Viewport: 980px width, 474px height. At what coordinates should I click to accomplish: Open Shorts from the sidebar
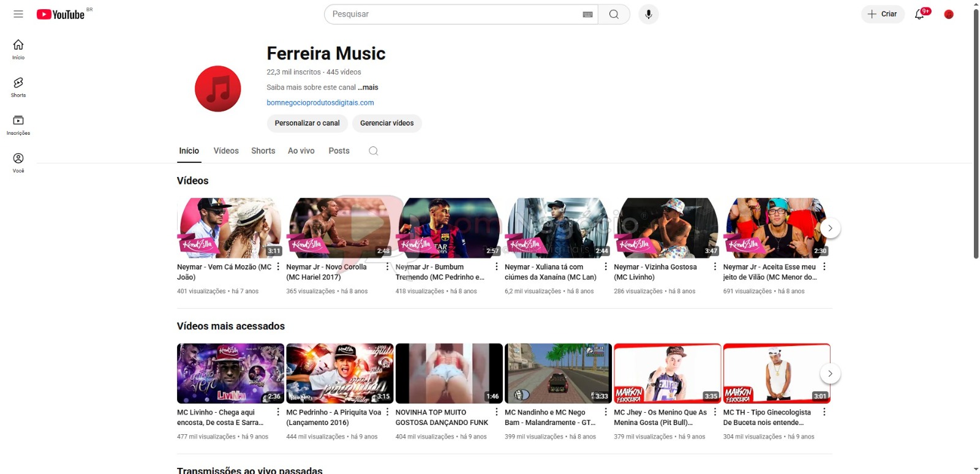[x=18, y=87]
